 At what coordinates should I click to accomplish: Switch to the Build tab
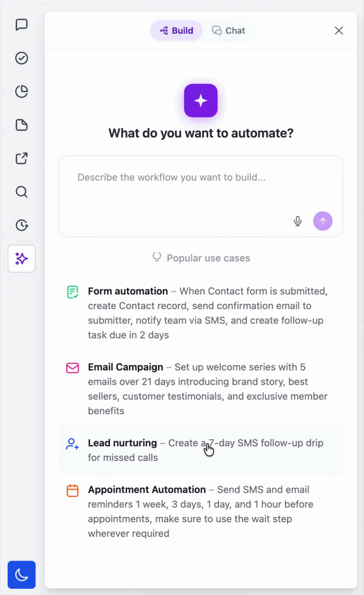pyautogui.click(x=177, y=30)
